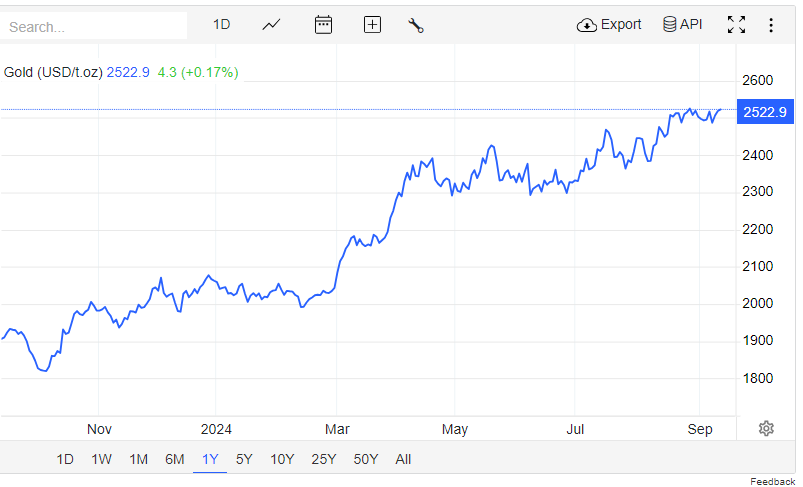Click the 2522.9 value in legend
Screen dimensions: 803x487
[128, 72]
